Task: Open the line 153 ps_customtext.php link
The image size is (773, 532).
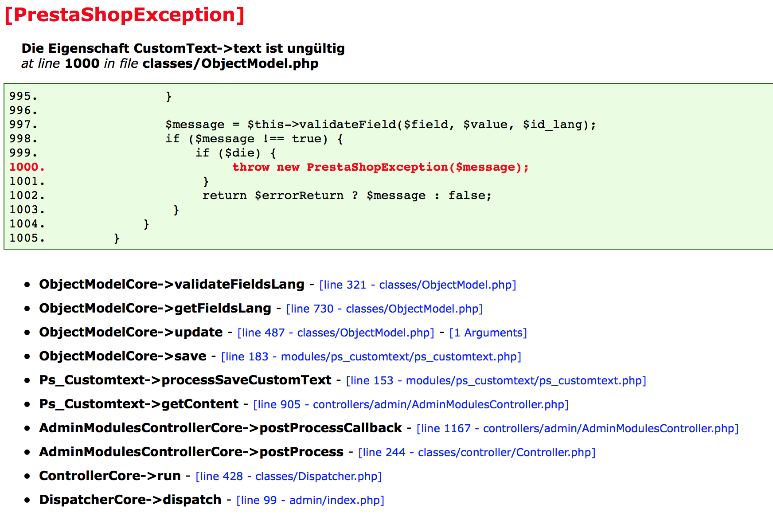Action: (496, 380)
